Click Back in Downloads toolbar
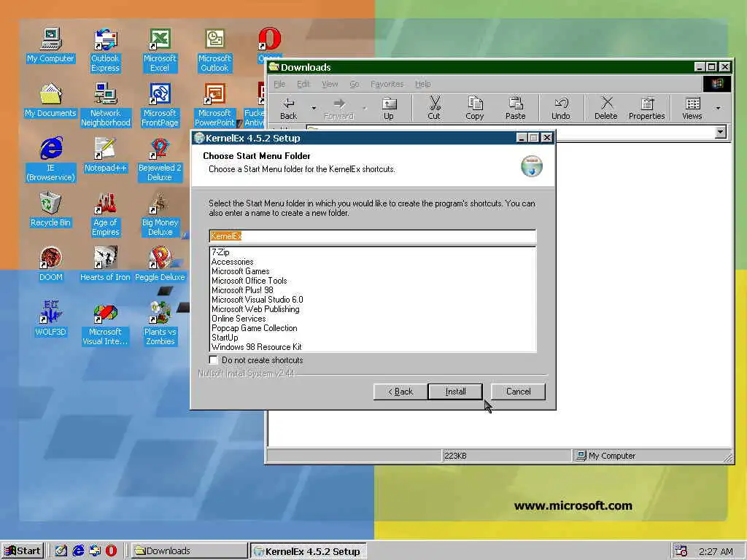This screenshot has height=560, width=747. [288, 109]
